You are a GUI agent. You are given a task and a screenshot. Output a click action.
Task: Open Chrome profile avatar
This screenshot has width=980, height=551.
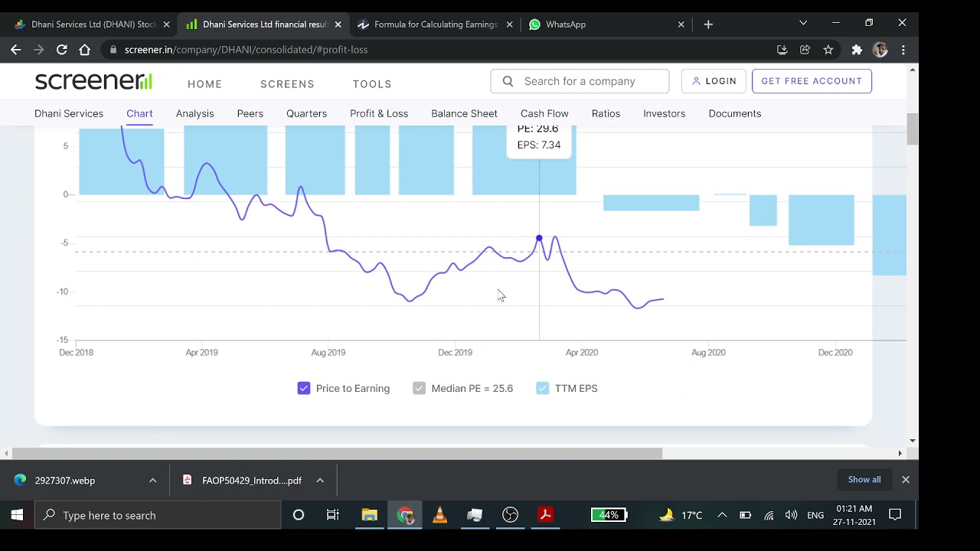880,50
